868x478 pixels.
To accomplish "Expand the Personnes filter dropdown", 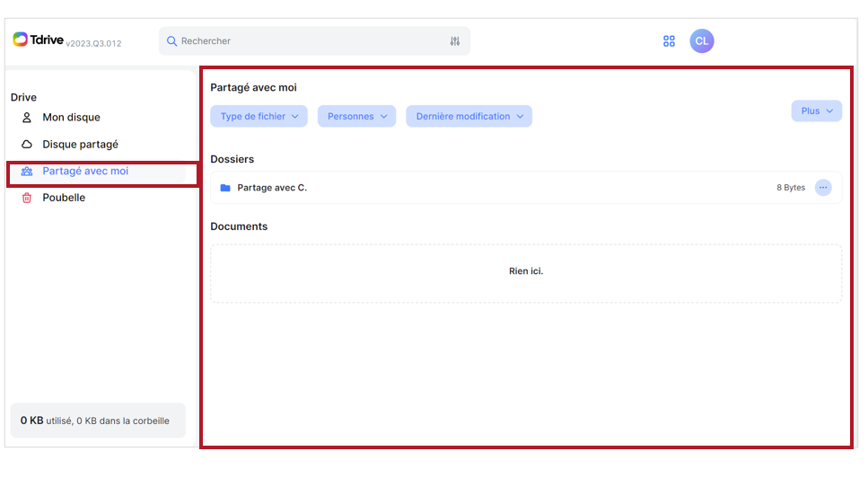I will point(356,116).
